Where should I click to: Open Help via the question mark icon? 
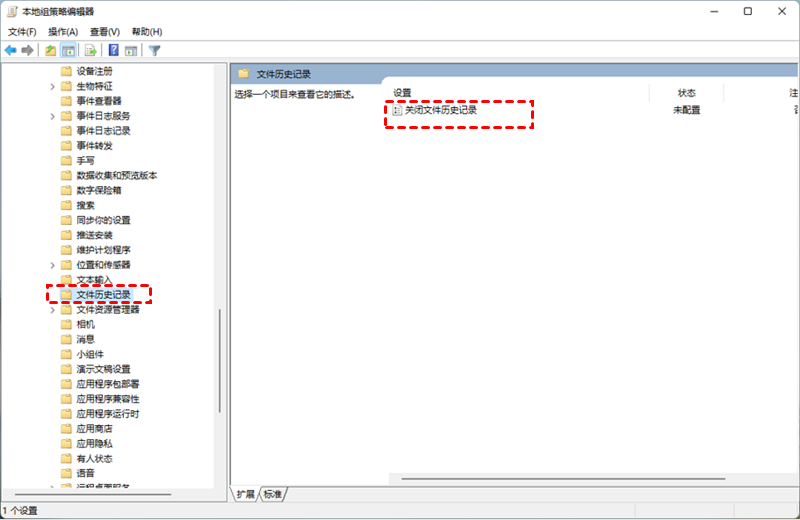point(114,50)
